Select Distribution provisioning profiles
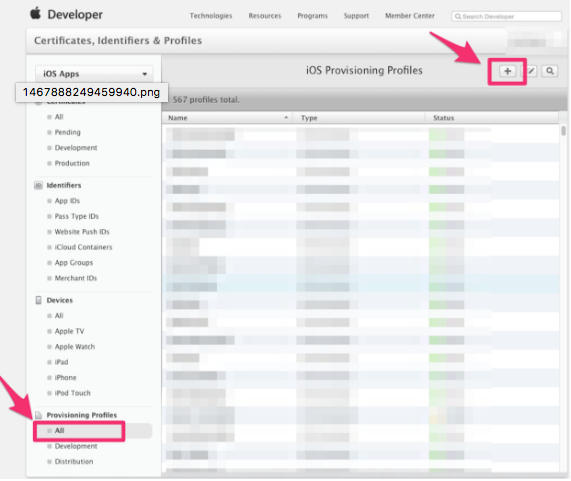571x481 pixels. pyautogui.click(x=74, y=461)
